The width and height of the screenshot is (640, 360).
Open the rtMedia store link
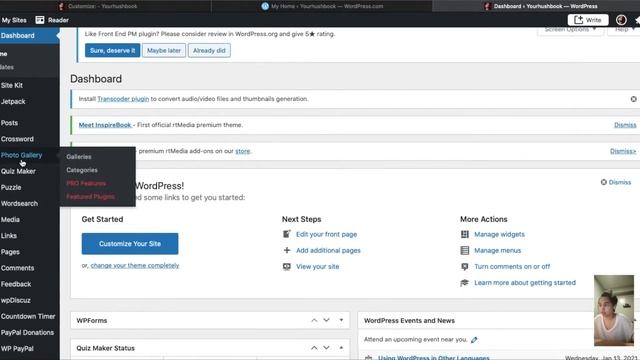pos(242,151)
